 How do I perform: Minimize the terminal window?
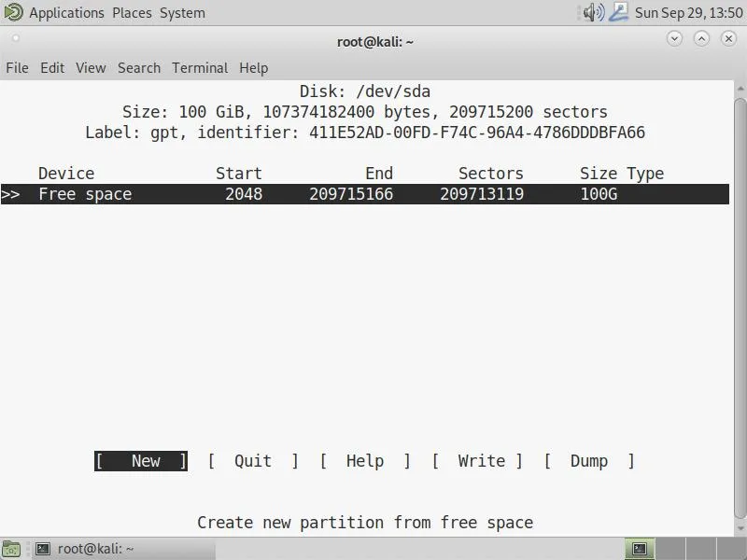point(674,38)
